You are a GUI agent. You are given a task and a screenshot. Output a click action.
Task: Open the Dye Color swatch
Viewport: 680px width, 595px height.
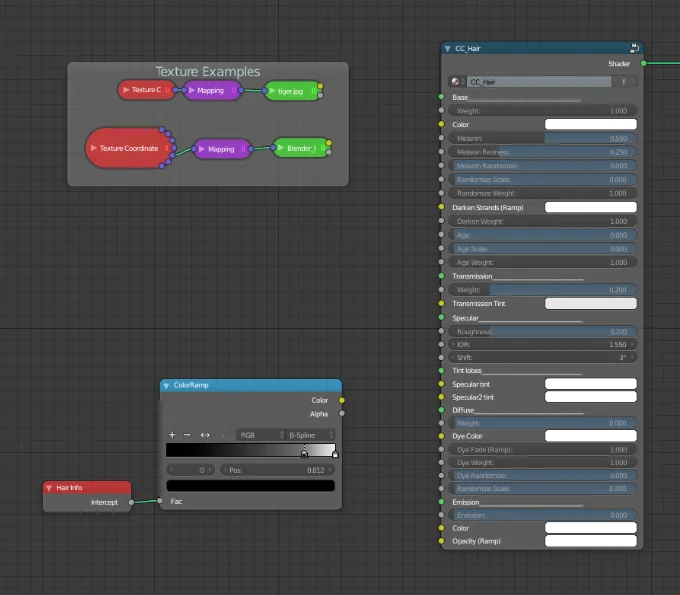pyautogui.click(x=591, y=436)
